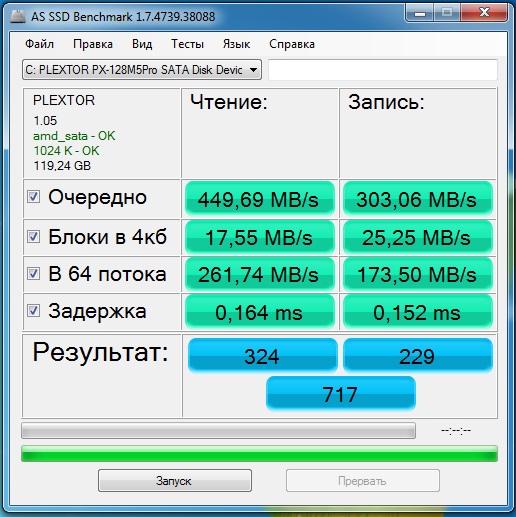Maximize the benchmark window

(447, 13)
